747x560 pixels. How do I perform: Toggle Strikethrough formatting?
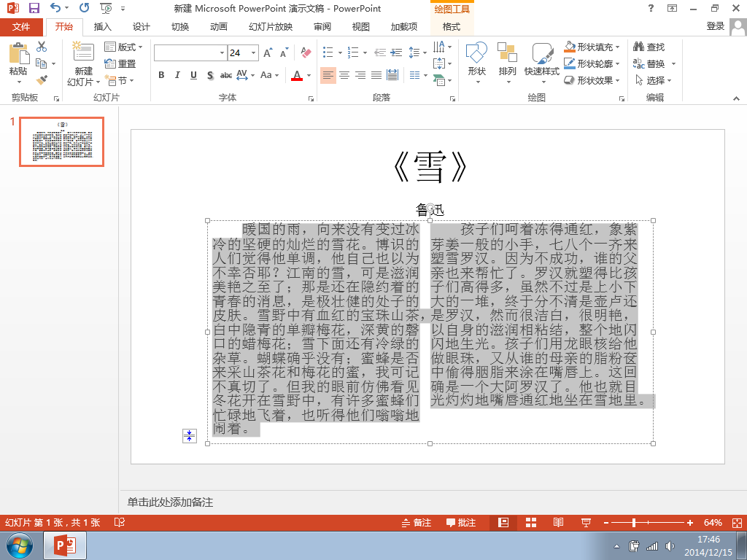tap(226, 75)
